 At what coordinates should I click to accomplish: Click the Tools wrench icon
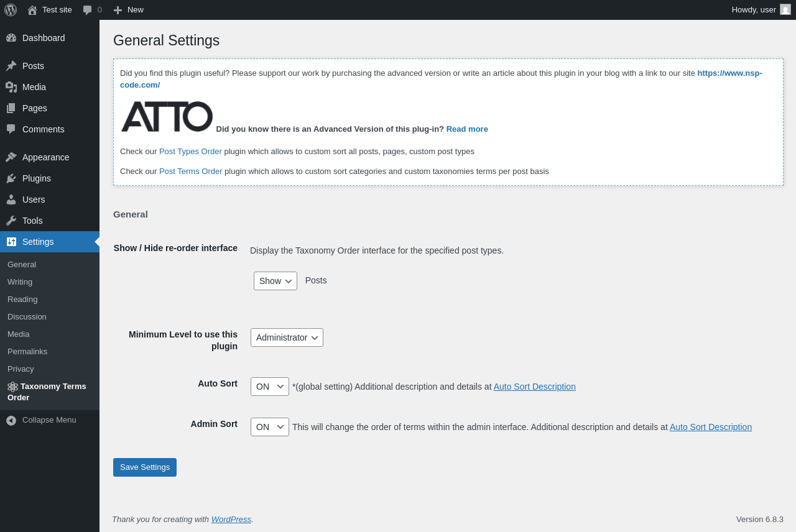point(11,221)
